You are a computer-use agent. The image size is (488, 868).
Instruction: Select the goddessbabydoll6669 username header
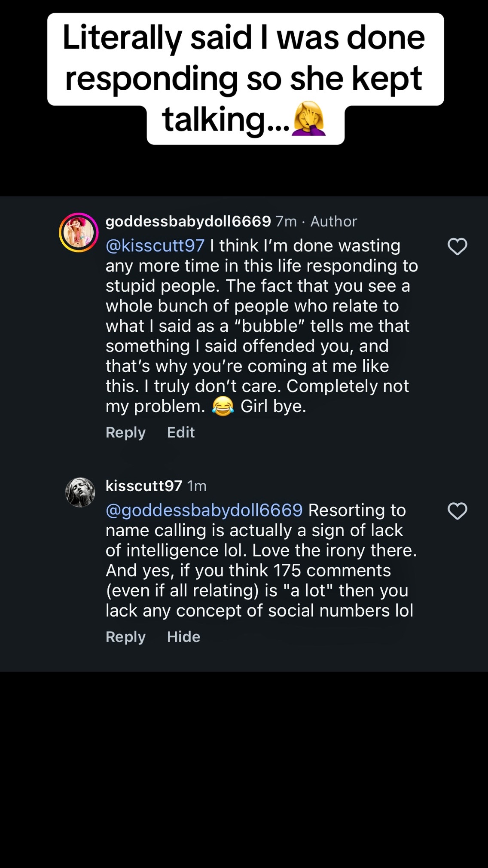[x=188, y=221]
